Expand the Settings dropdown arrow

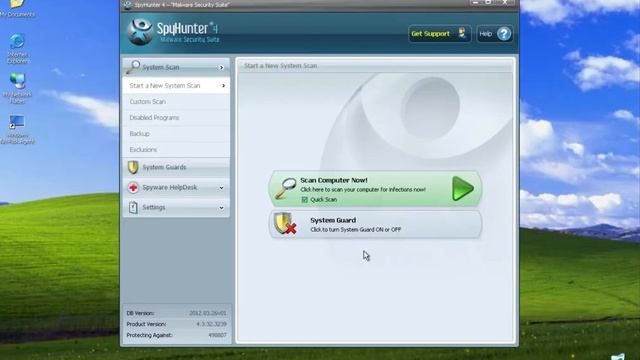click(x=221, y=208)
